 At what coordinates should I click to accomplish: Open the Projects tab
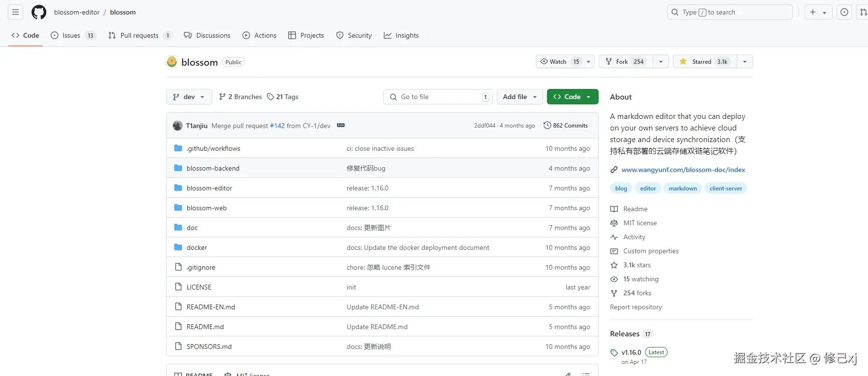(x=306, y=35)
